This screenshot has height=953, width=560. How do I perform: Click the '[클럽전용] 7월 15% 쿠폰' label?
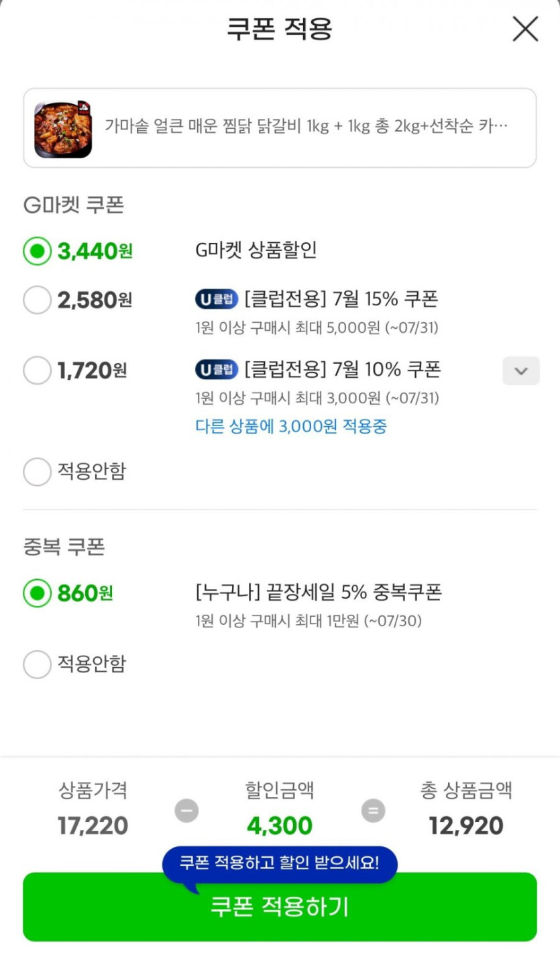coord(341,299)
